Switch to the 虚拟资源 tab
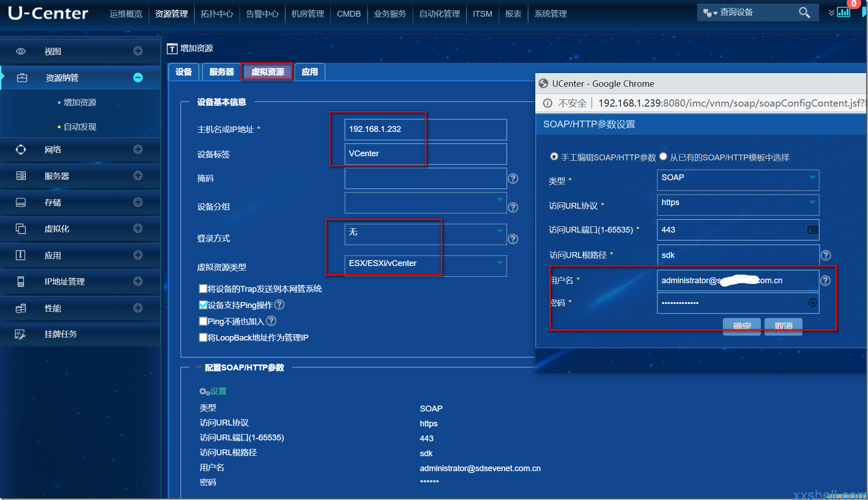This screenshot has height=500, width=868. coord(268,72)
